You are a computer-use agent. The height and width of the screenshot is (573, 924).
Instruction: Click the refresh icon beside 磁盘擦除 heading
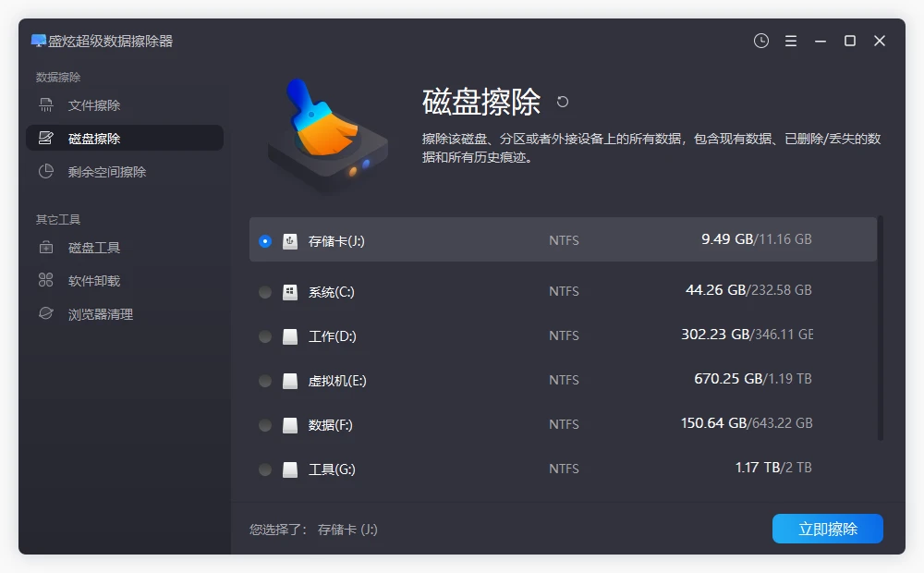(563, 102)
